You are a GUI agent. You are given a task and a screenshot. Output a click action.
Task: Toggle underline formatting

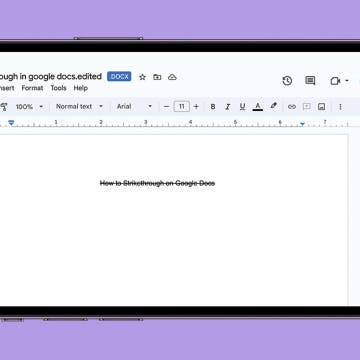(242, 107)
